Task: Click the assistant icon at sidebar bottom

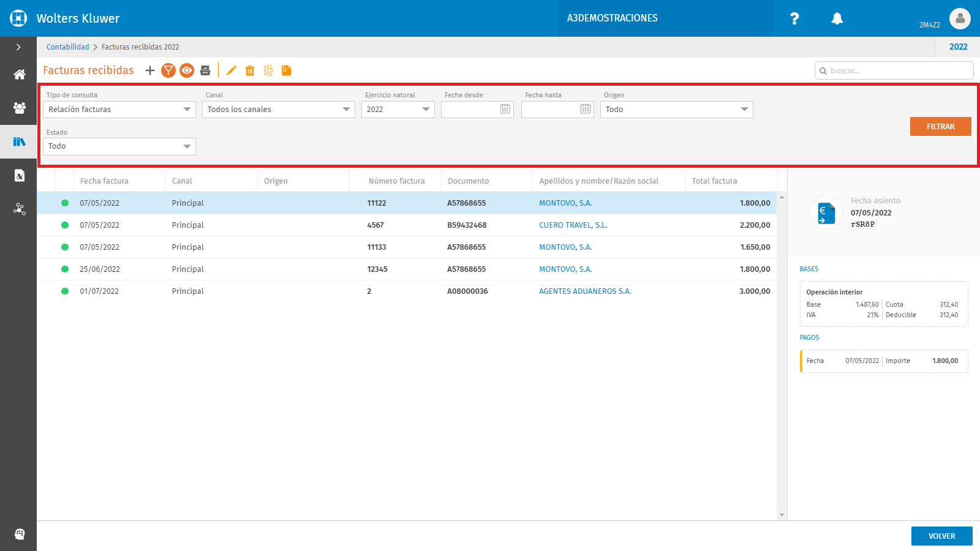Action: click(20, 534)
